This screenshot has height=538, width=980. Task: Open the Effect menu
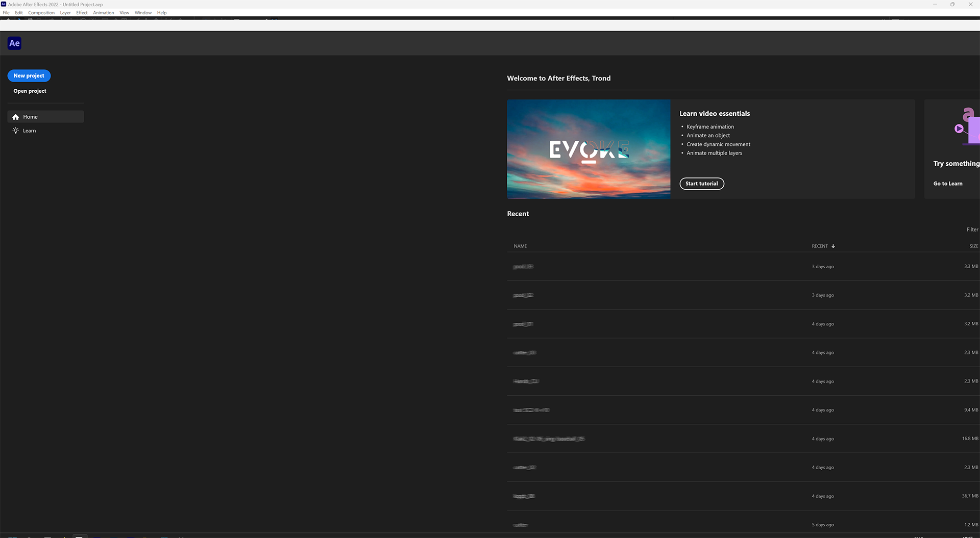pyautogui.click(x=82, y=13)
